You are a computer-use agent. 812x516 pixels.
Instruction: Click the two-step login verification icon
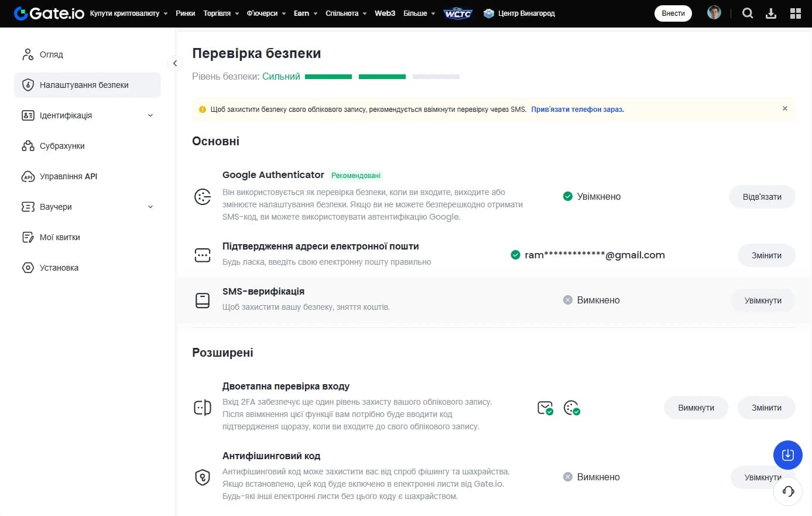(203, 408)
